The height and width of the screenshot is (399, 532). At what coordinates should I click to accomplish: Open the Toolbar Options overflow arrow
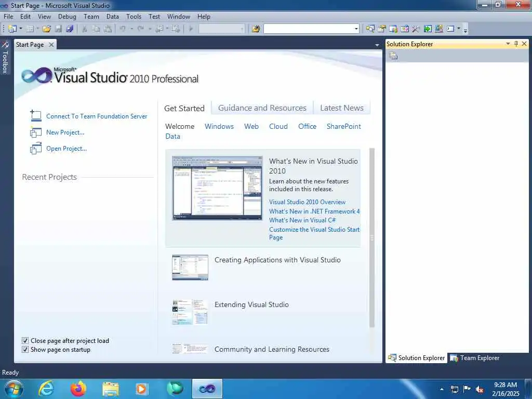(x=465, y=30)
